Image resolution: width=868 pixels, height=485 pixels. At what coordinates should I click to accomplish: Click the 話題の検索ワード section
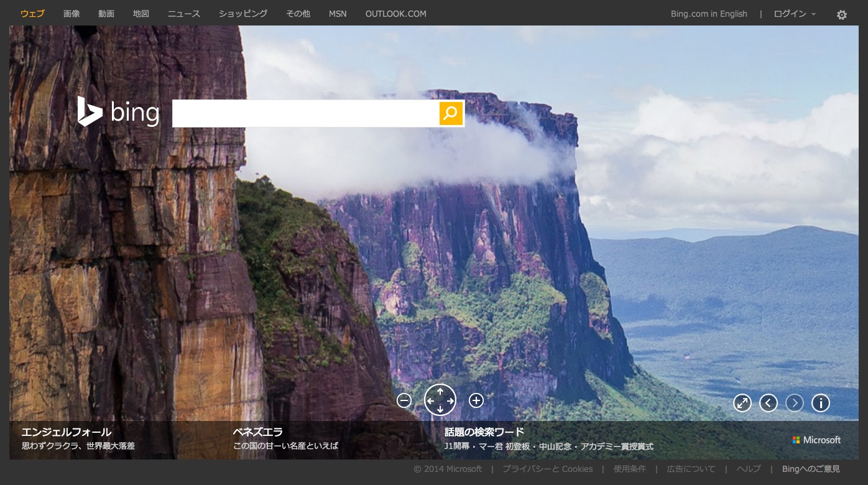[x=484, y=432]
